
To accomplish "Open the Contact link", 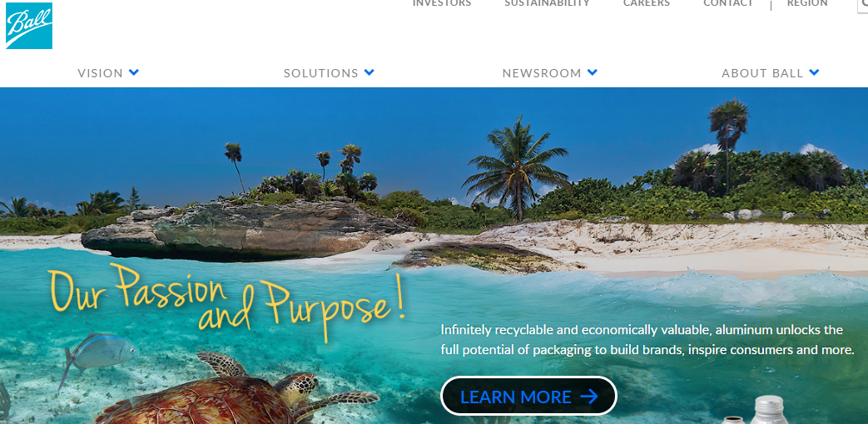I will [x=728, y=3].
